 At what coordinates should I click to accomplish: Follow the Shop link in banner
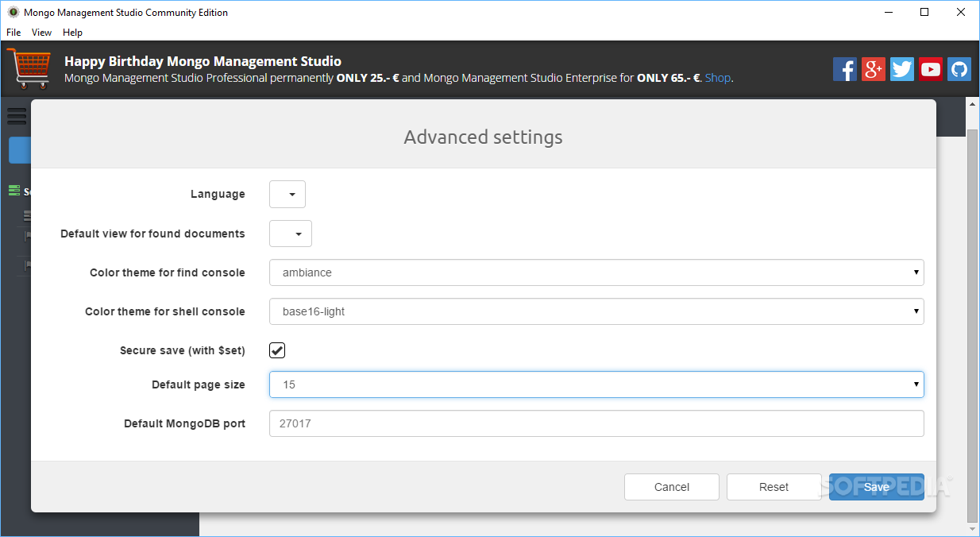tap(718, 78)
